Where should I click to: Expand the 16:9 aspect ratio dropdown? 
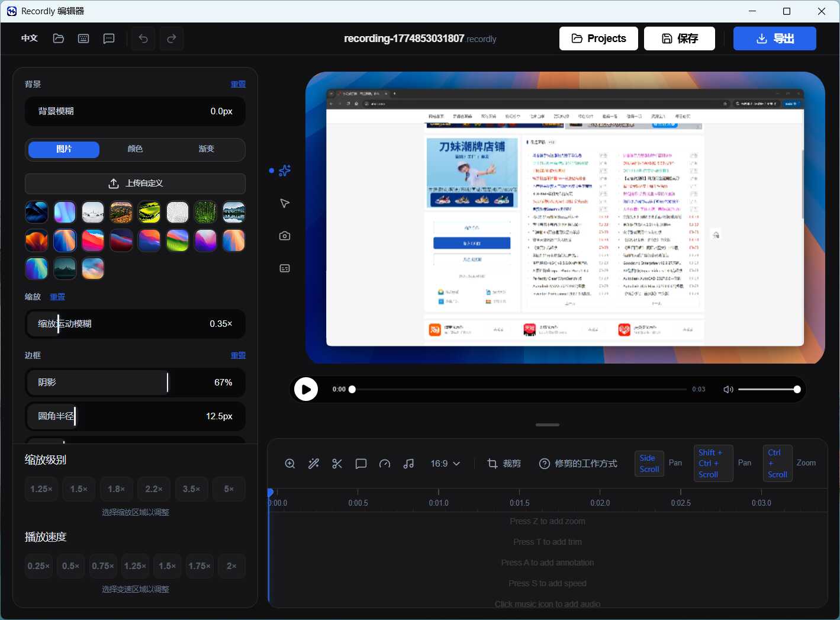[x=445, y=464]
